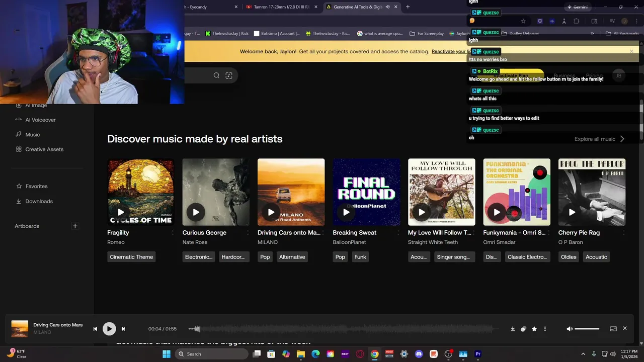Viewport: 644px width, 362px height.
Task: Close the bottom music player bar
Action: click(x=625, y=328)
